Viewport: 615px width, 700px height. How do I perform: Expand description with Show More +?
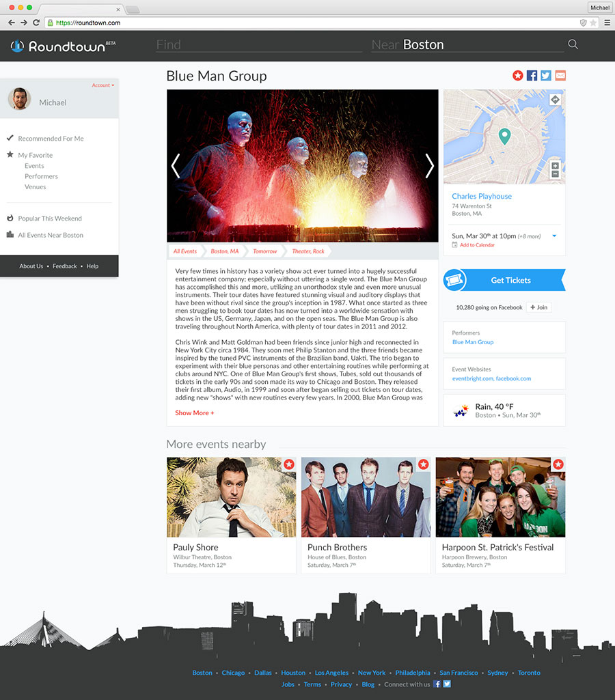point(194,413)
